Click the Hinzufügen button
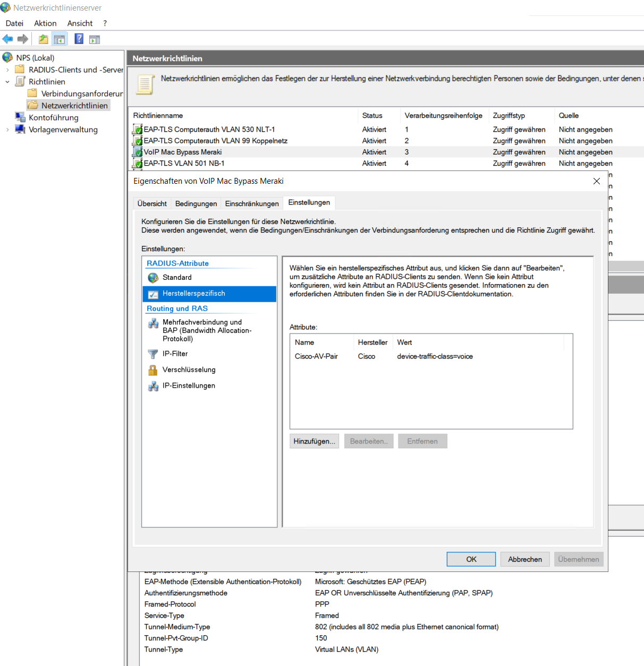The width and height of the screenshot is (644, 666). pos(314,441)
